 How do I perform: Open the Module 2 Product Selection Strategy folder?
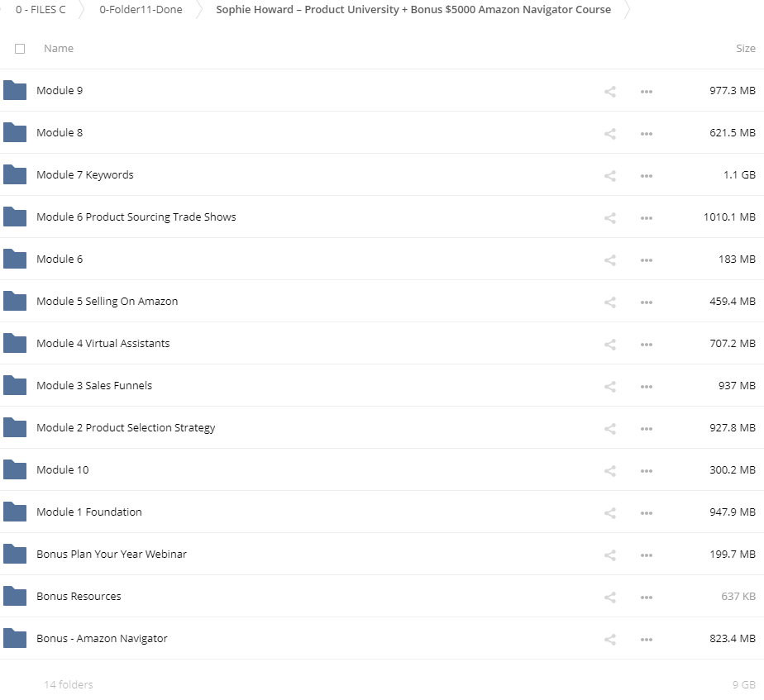click(x=126, y=428)
